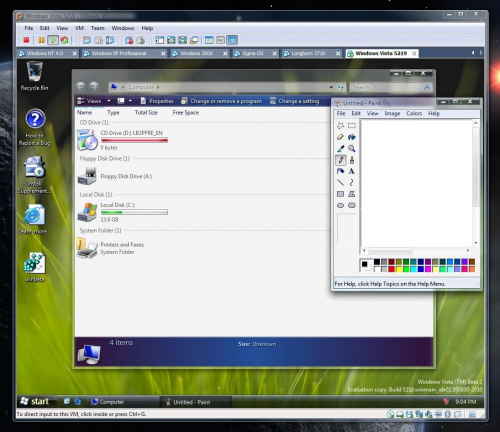Pick the Fill With Color bucket tool

[x=352, y=137]
